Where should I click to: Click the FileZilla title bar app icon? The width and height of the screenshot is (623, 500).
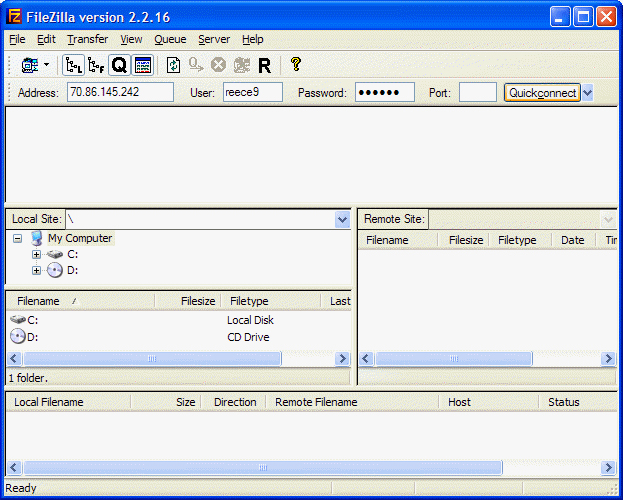14,17
